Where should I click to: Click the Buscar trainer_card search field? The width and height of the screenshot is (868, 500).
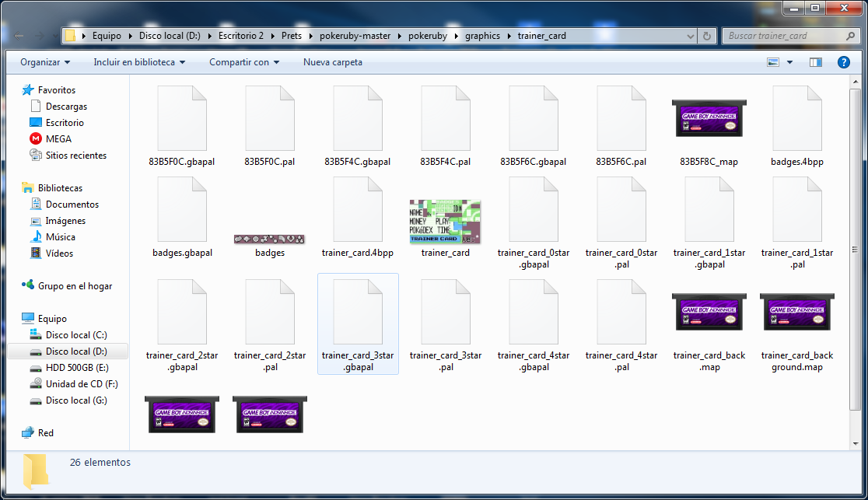coord(786,36)
